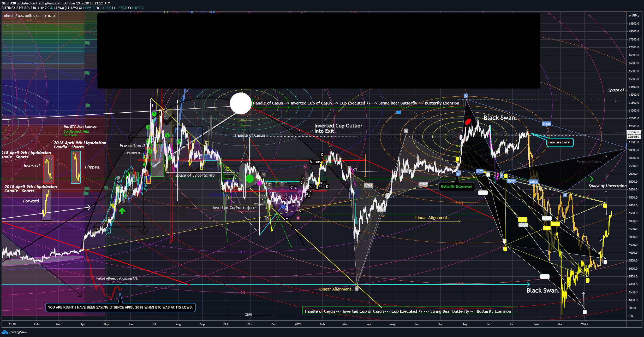Click the 18500.0 price axis label
644x337 pixels.
pyautogui.click(x=634, y=24)
